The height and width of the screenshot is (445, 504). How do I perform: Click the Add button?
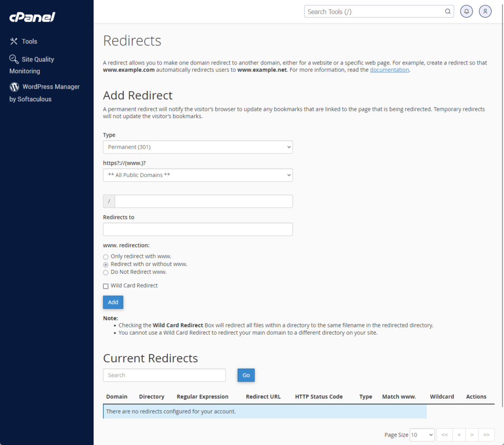click(113, 302)
